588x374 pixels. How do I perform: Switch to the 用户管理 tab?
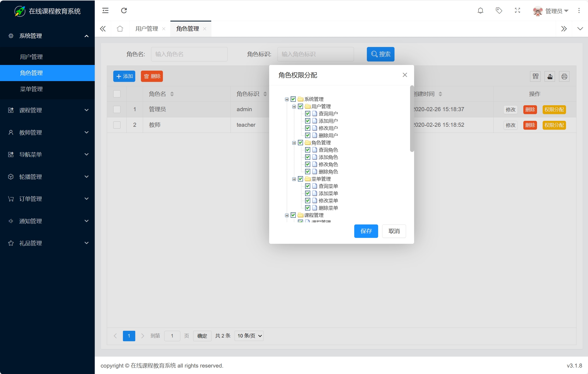pos(147,29)
